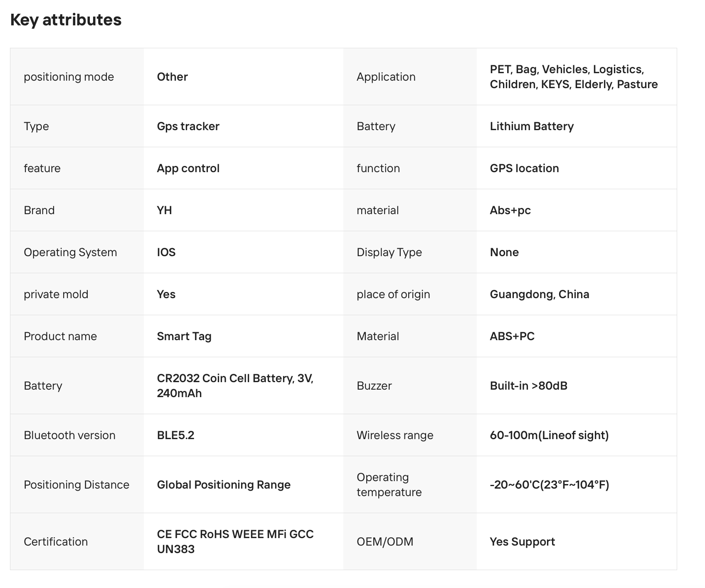This screenshot has height=588, width=705.
Task: Click the operating temperature range value
Action: [549, 484]
